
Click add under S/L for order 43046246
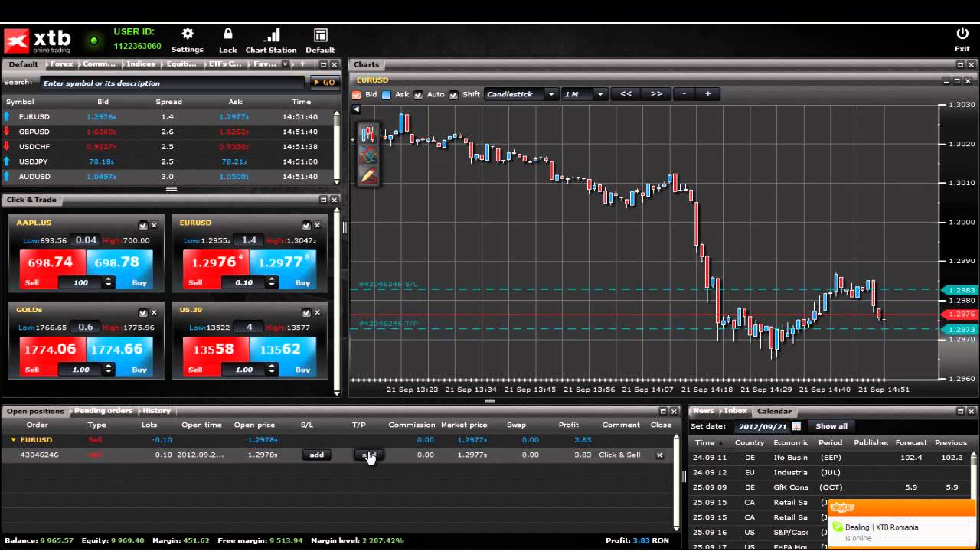[316, 455]
